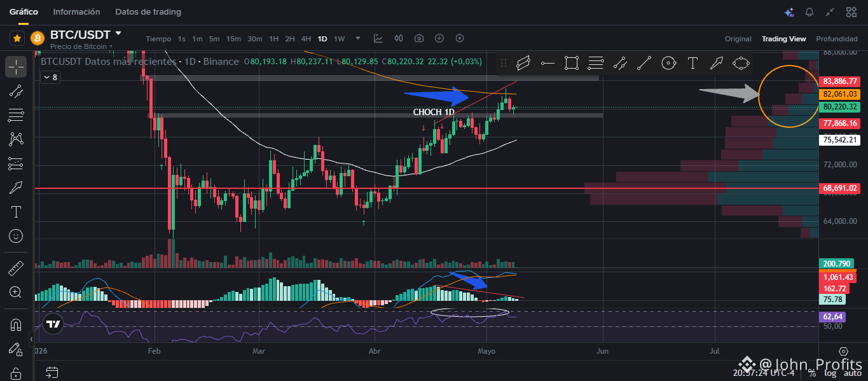868x381 pixels.
Task: Switch to the 1s timeframe
Action: coord(182,39)
